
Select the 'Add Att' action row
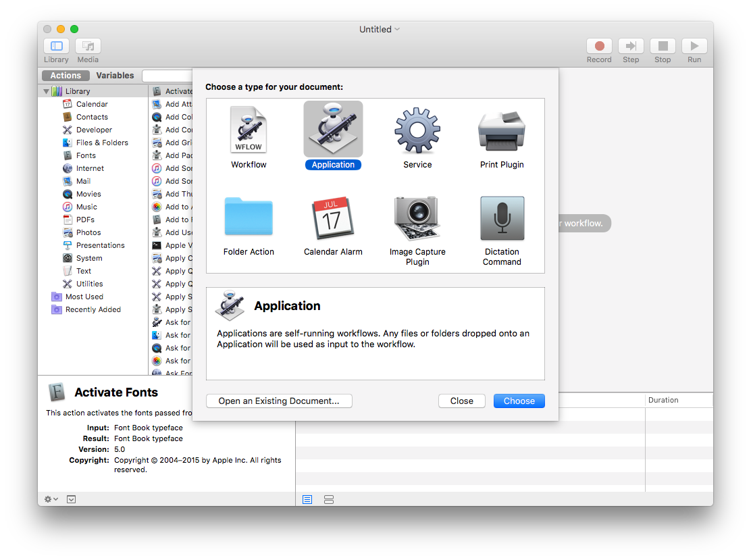(x=172, y=104)
